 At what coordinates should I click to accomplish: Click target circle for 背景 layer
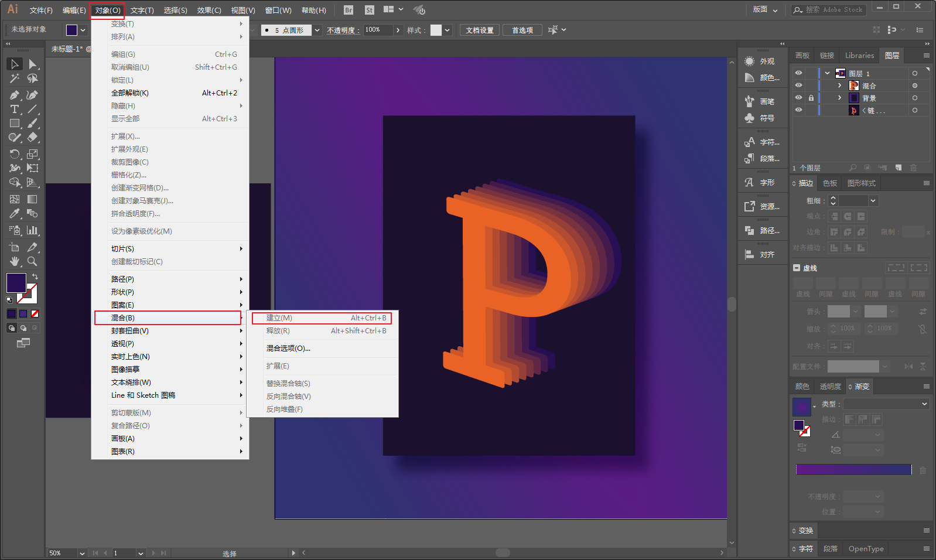pos(914,98)
